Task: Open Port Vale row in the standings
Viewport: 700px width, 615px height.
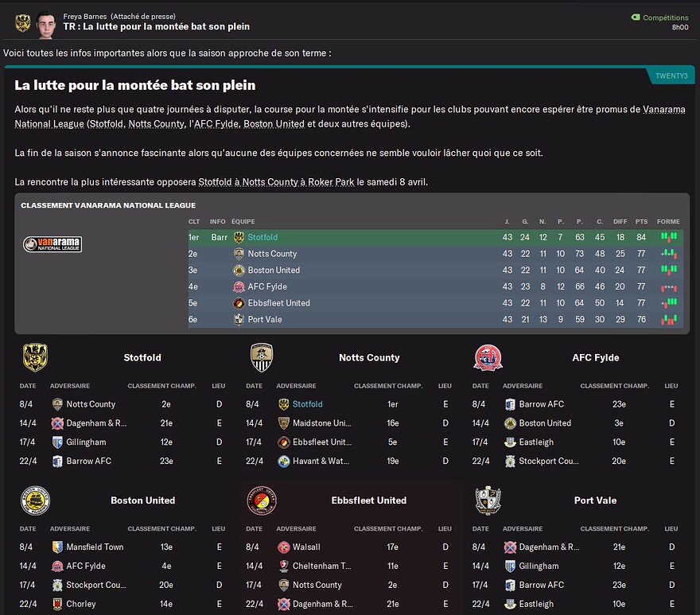Action: 436,319
